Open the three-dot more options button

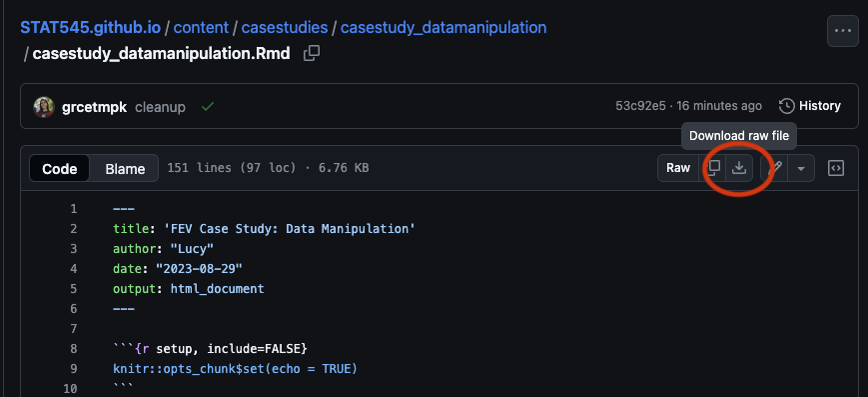click(x=843, y=31)
